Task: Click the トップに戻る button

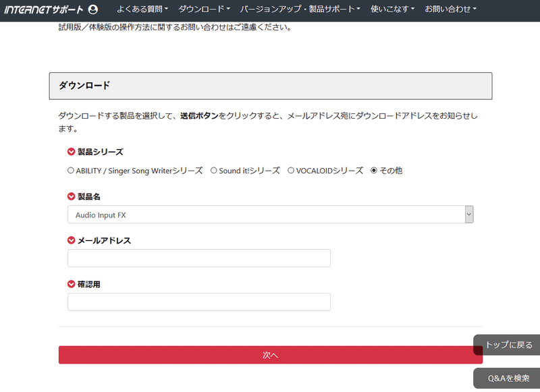Action: coord(507,345)
